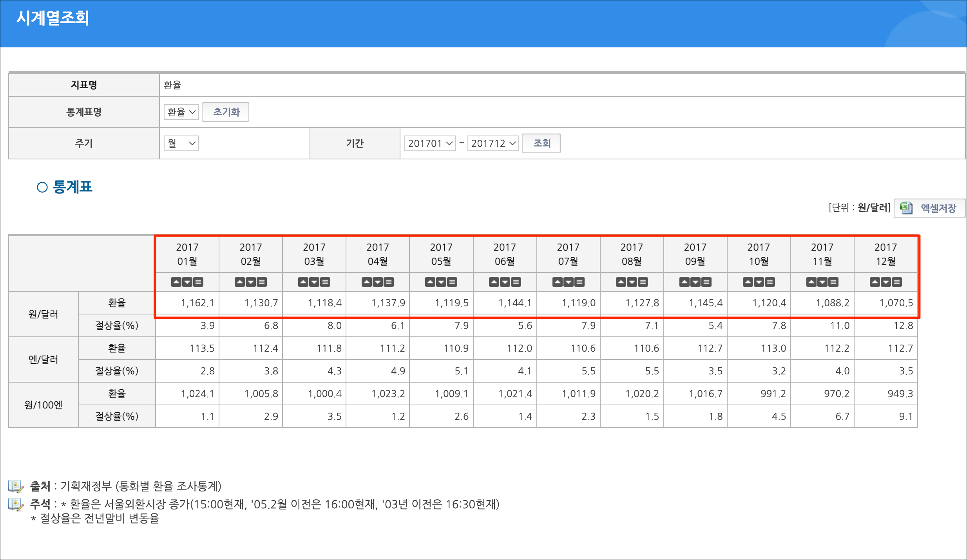
Task: Sort 2017 07월 column descending
Action: click(568, 282)
